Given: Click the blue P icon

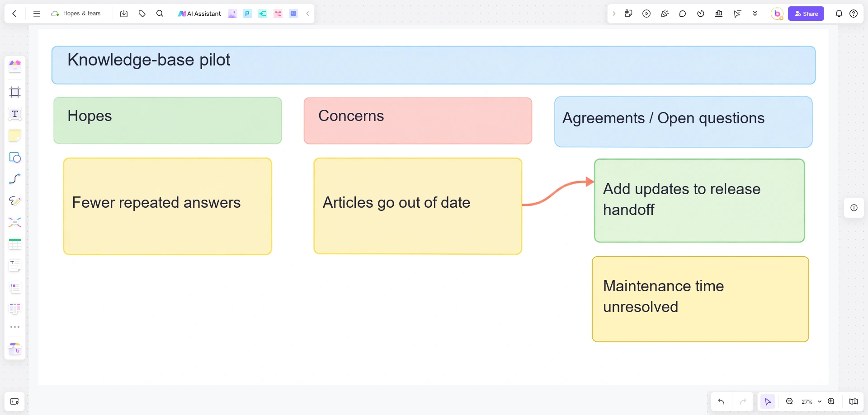Looking at the screenshot, I should (247, 14).
